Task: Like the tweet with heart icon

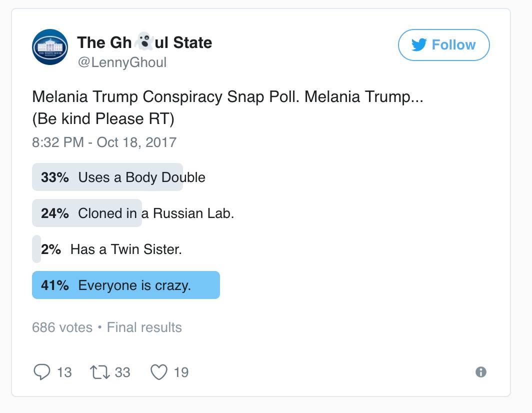Action: coord(159,372)
